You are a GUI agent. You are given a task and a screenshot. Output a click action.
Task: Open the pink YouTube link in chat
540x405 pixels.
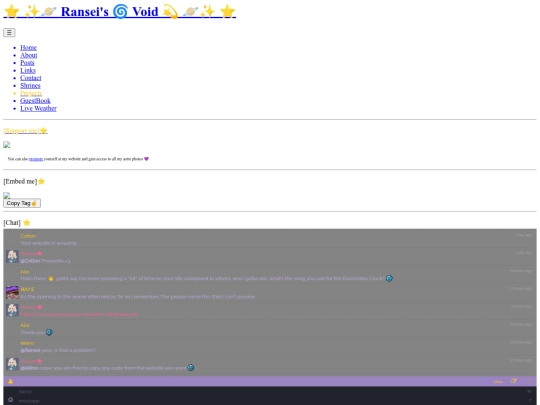click(79, 314)
